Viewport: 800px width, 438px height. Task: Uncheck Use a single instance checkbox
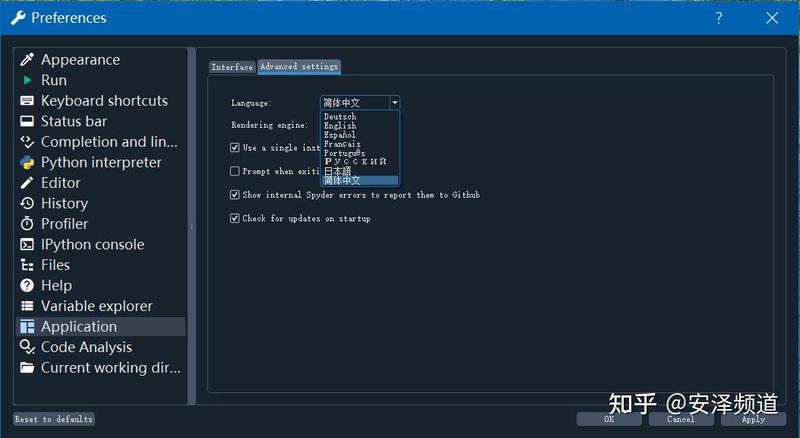(235, 148)
